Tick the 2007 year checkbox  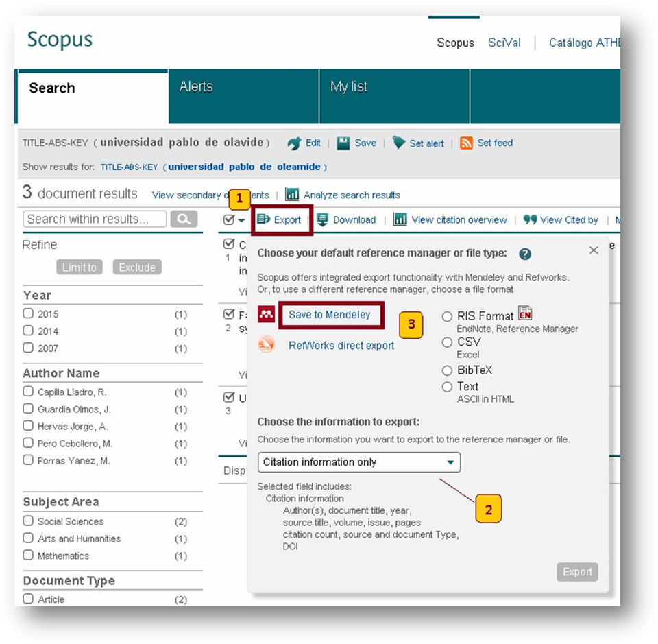point(28,348)
